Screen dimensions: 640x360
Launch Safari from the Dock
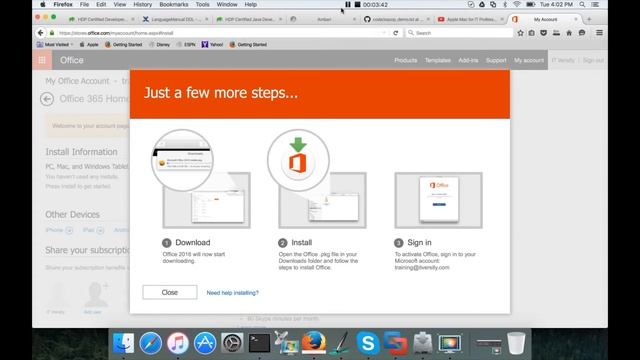coord(150,343)
